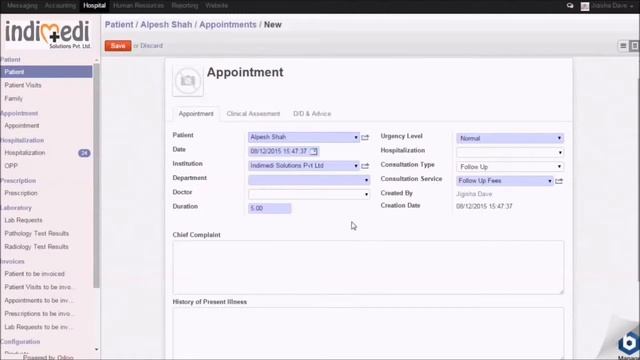Switch to the D/D & Advice tab
The height and width of the screenshot is (360, 640).
(x=312, y=114)
